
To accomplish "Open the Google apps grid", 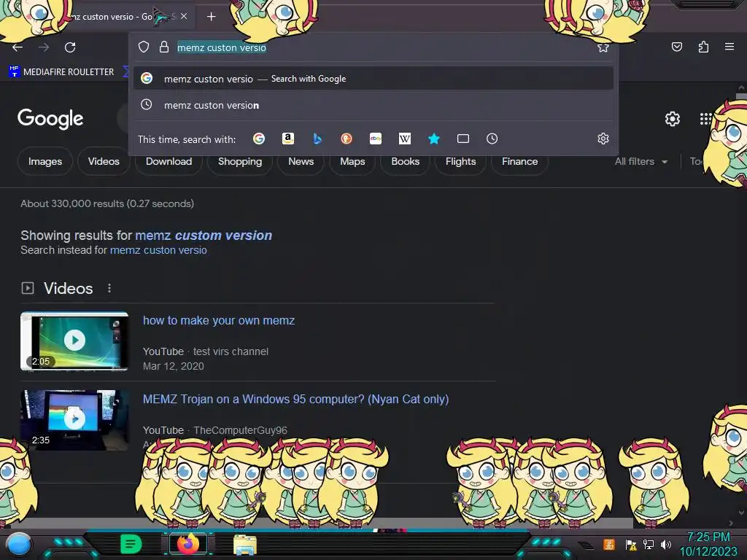I will tap(705, 119).
